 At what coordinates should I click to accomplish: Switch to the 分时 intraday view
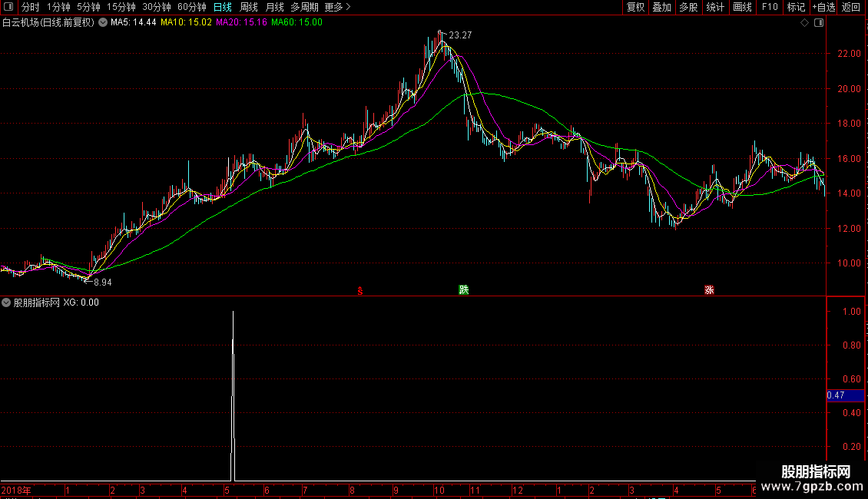[x=31, y=7]
